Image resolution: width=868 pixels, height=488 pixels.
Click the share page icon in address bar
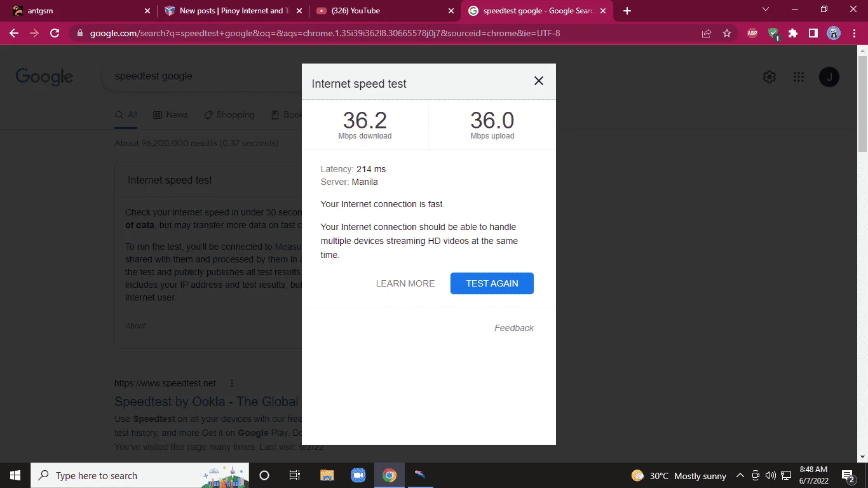707,33
